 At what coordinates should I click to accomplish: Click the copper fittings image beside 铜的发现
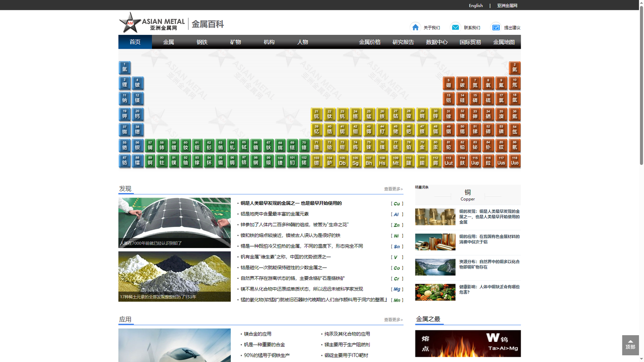(x=435, y=217)
